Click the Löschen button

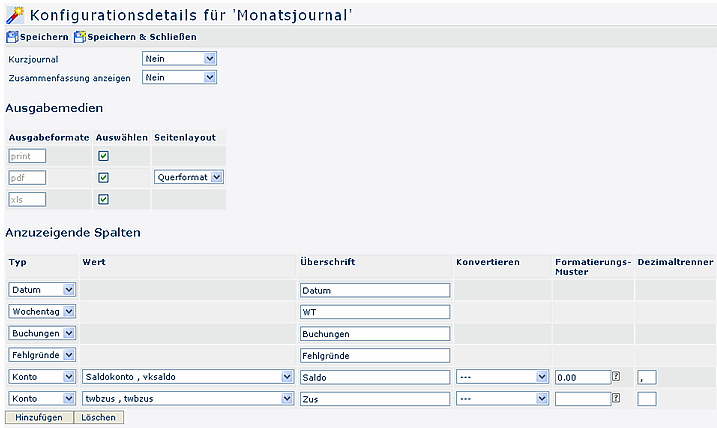98,417
